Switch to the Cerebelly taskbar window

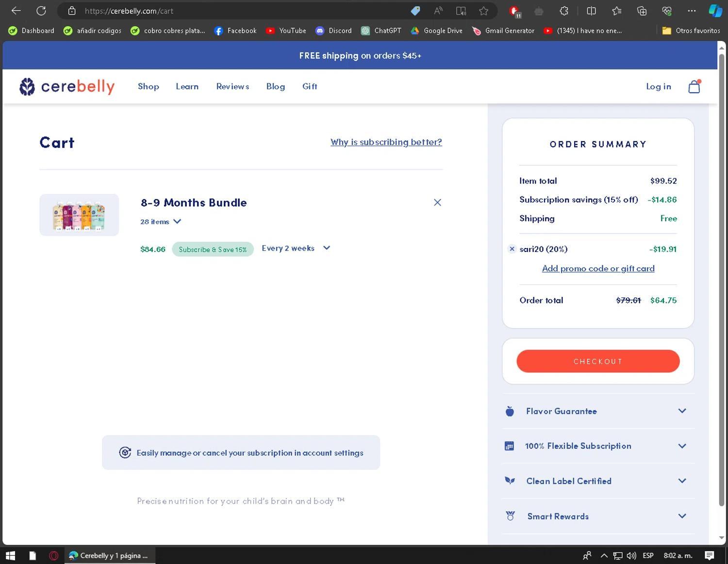click(x=110, y=556)
